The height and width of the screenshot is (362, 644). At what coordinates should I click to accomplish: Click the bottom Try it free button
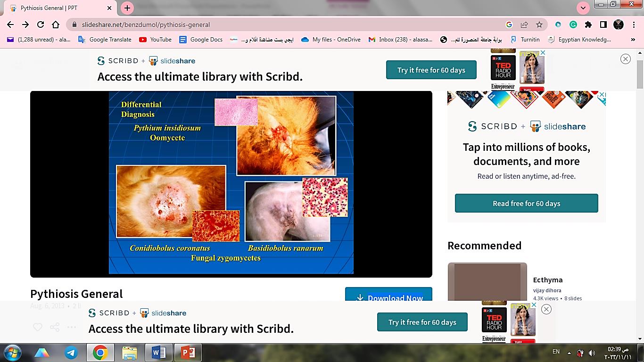pos(422,322)
